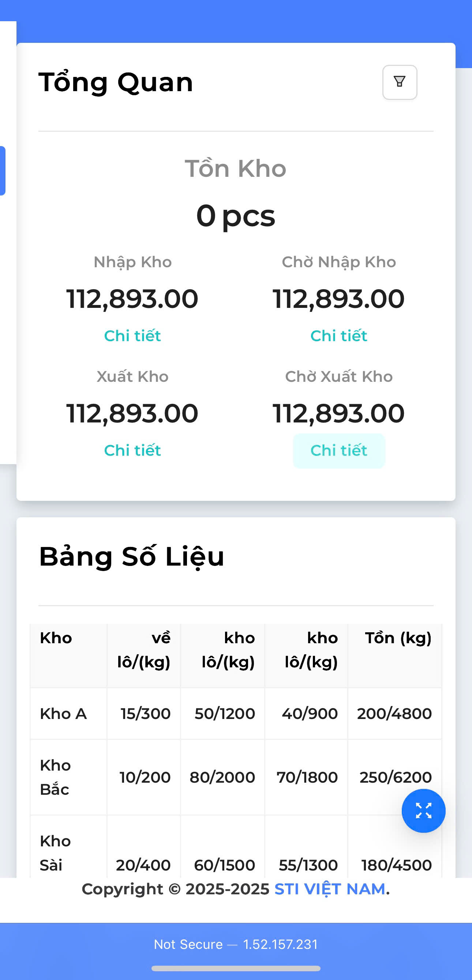Image resolution: width=472 pixels, height=980 pixels.
Task: Tap the 80/2000 cell in Kho Bắc row
Action: [x=222, y=777]
